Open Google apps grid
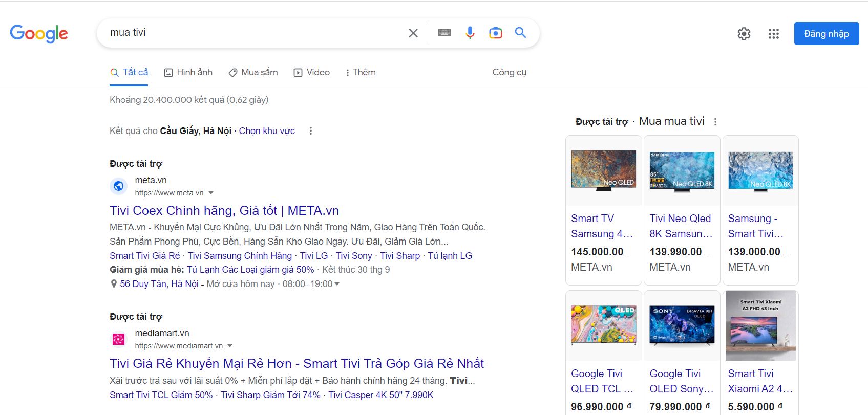Screen dimensions: 868x415 774,34
